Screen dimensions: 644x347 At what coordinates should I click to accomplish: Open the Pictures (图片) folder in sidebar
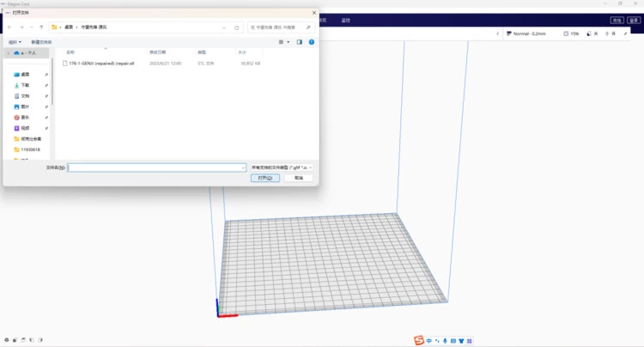25,107
